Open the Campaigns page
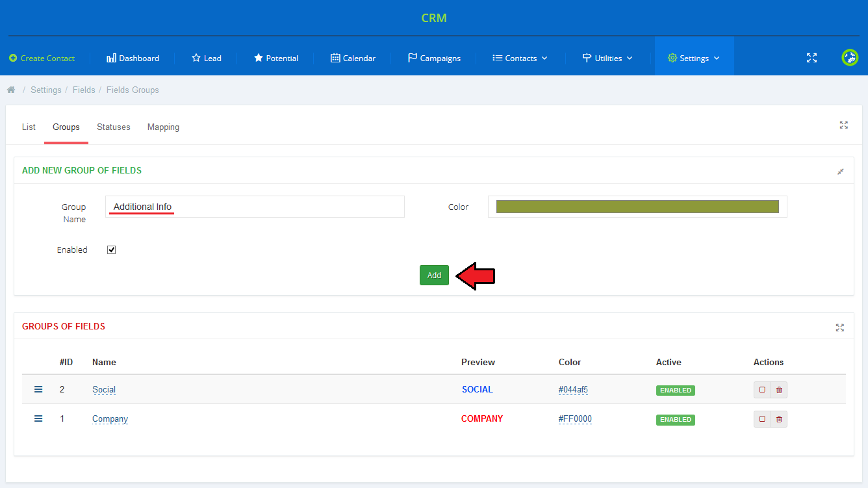 click(x=434, y=58)
